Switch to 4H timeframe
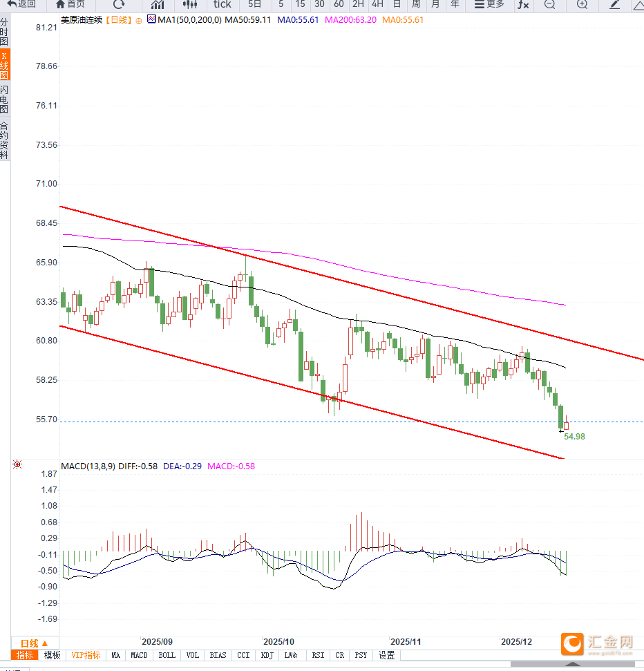 [x=377, y=4]
